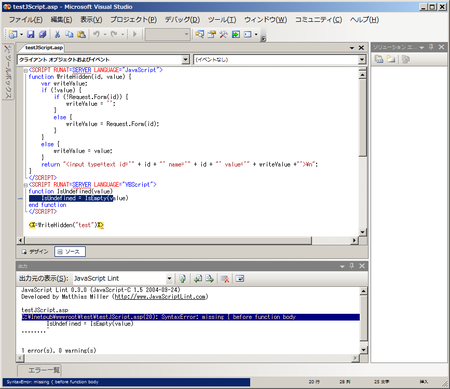Pin the Output panel with pushpin icon

(352, 266)
